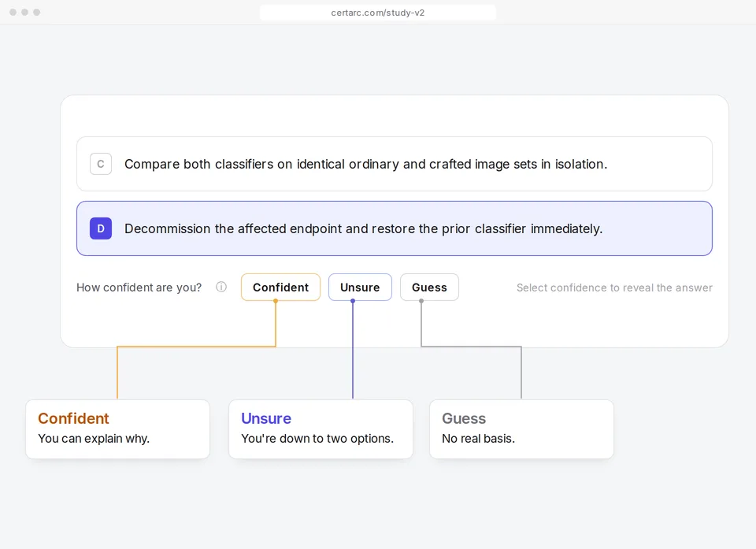Image resolution: width=756 pixels, height=549 pixels.
Task: Click the 'You're down to two options' callout
Action: click(x=321, y=428)
